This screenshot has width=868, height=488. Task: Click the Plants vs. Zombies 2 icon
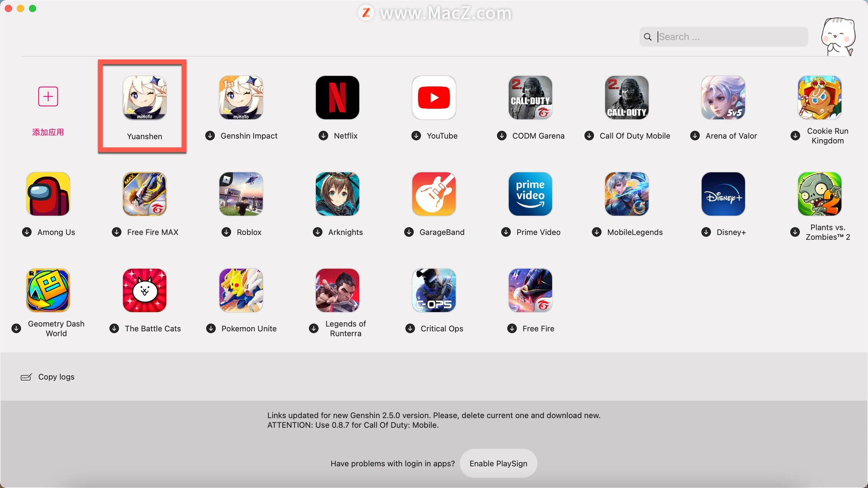pos(820,194)
